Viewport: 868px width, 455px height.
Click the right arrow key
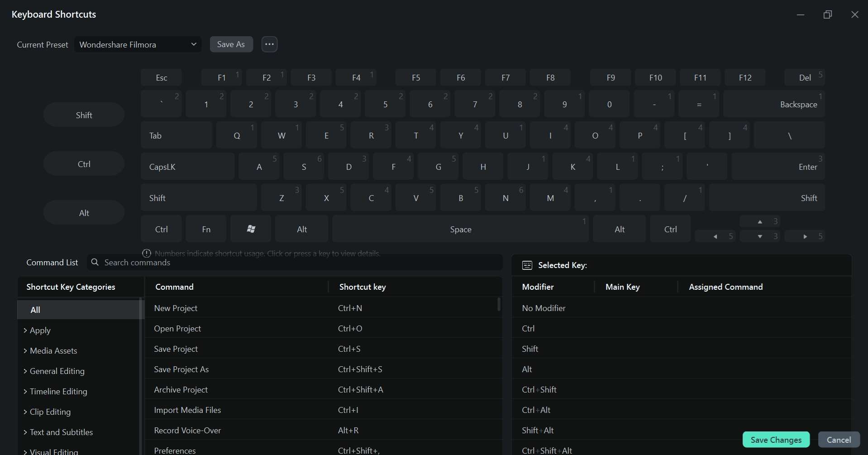tap(805, 236)
